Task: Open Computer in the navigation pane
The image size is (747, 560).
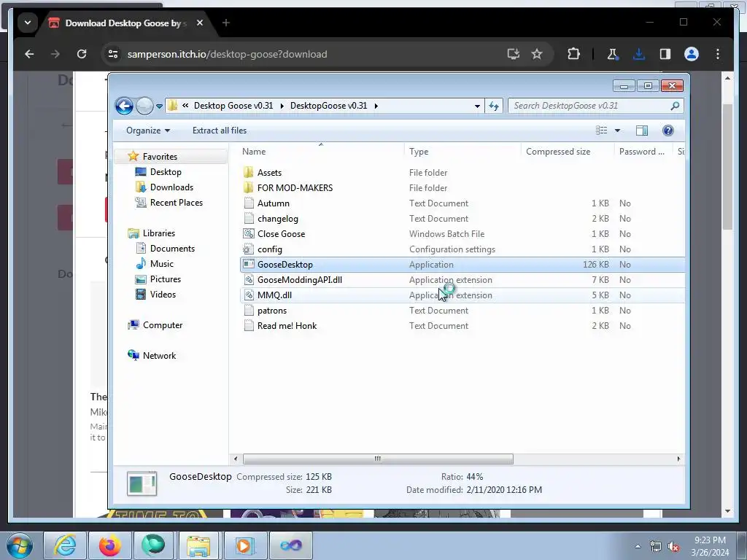Action: click(163, 324)
